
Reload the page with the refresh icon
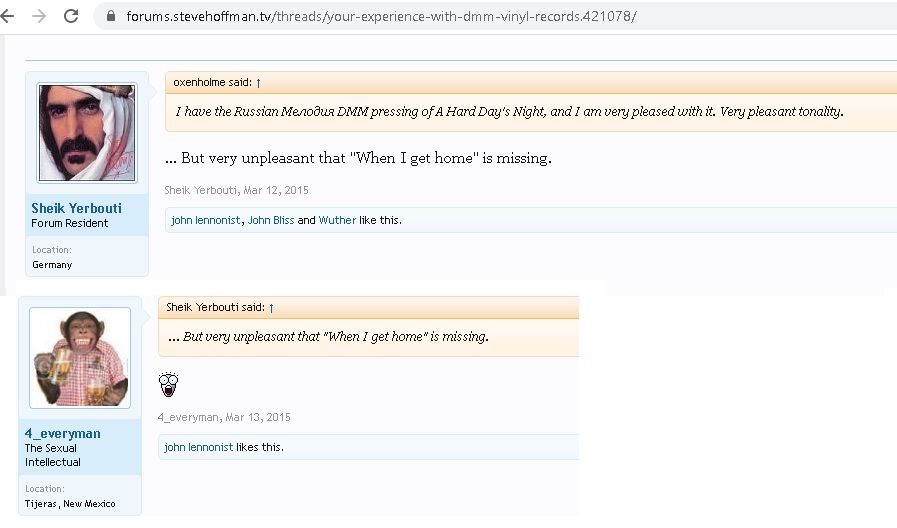(x=71, y=16)
